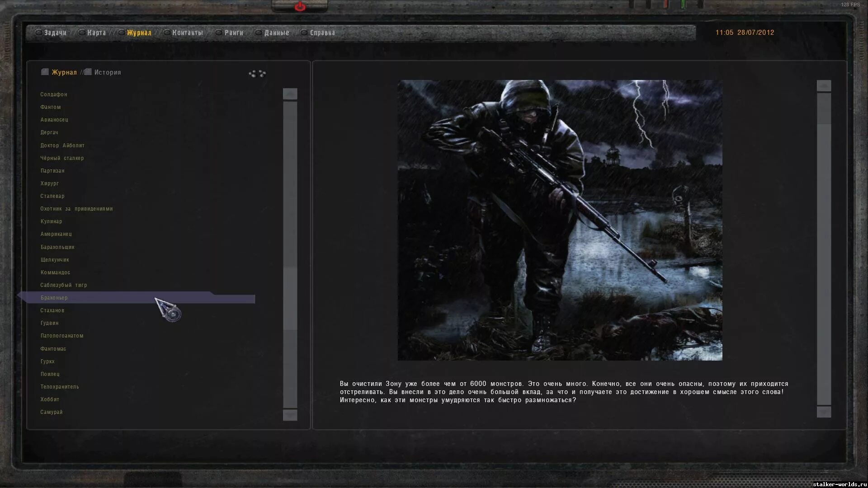Select the Авианосец entry

coord(54,120)
